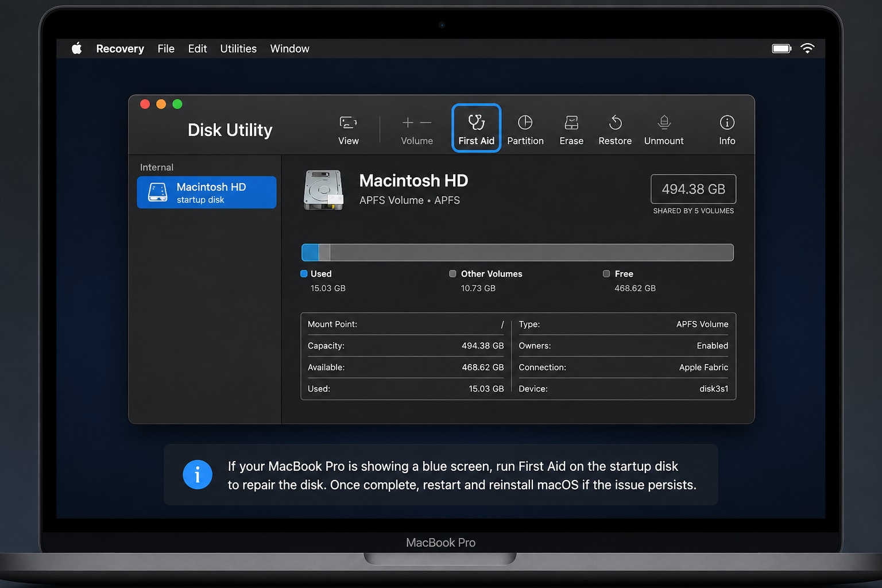Click the Disk Utility window title
The width and height of the screenshot is (882, 588).
click(x=230, y=130)
